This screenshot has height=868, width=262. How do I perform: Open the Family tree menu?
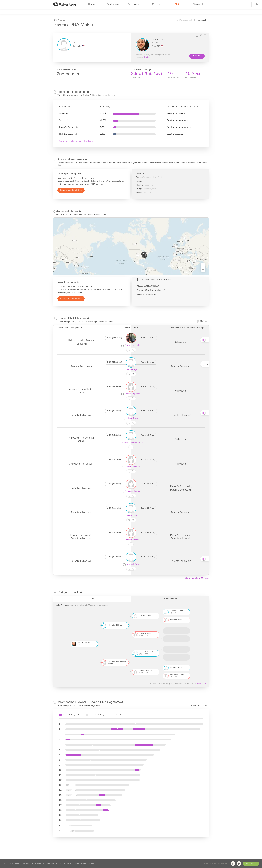click(113, 4)
